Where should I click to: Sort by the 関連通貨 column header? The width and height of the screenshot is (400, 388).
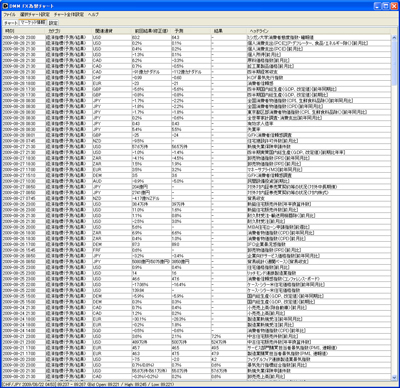(112, 31)
